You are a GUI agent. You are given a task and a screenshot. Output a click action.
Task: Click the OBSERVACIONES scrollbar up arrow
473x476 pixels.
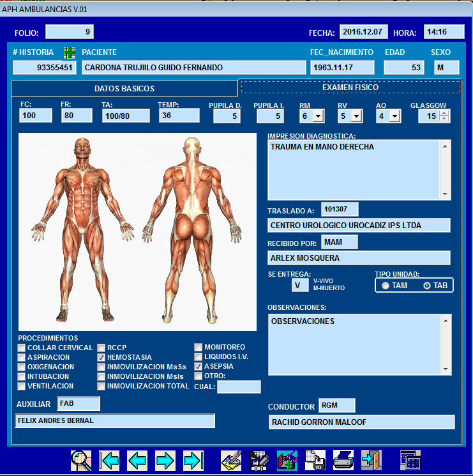[446, 321]
